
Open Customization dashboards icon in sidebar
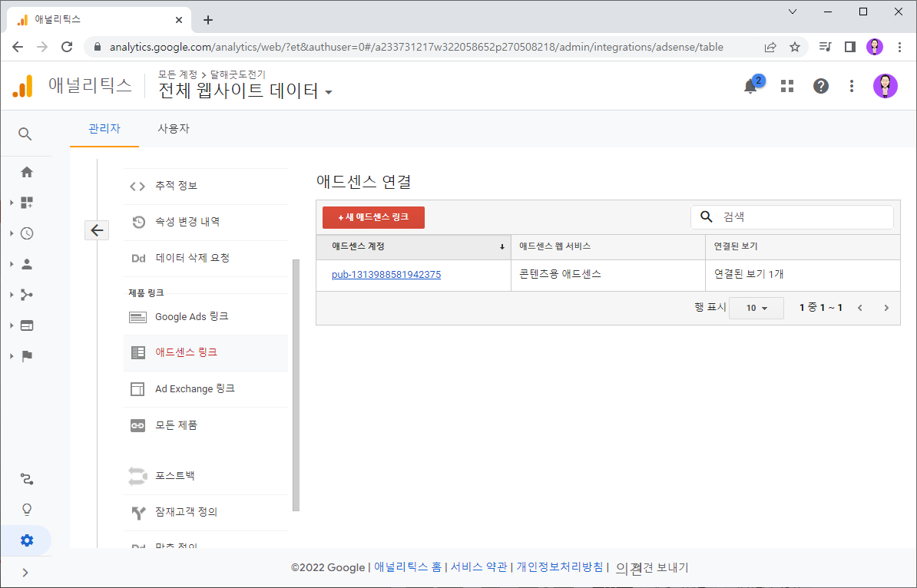click(27, 203)
